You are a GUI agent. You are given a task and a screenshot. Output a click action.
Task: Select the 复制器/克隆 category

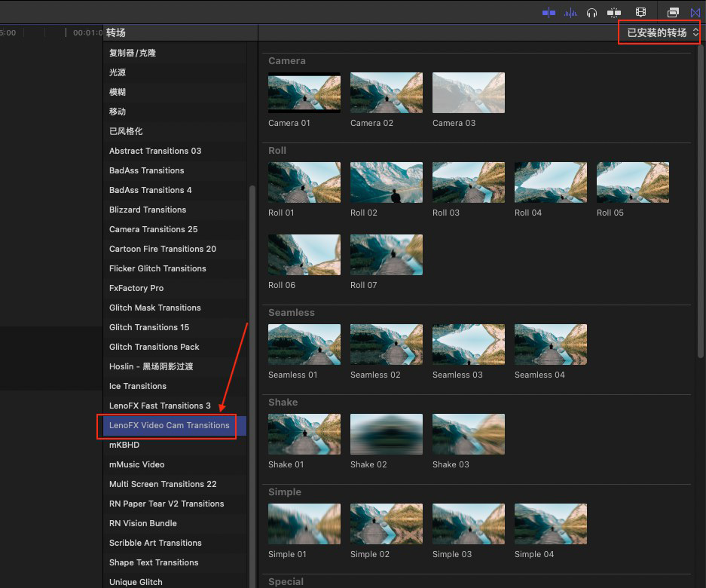(x=175, y=53)
